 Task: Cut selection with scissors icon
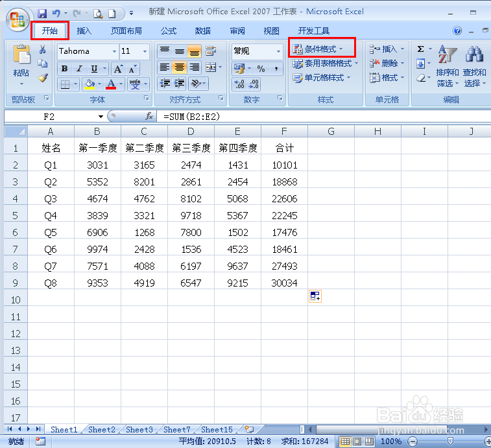point(43,49)
